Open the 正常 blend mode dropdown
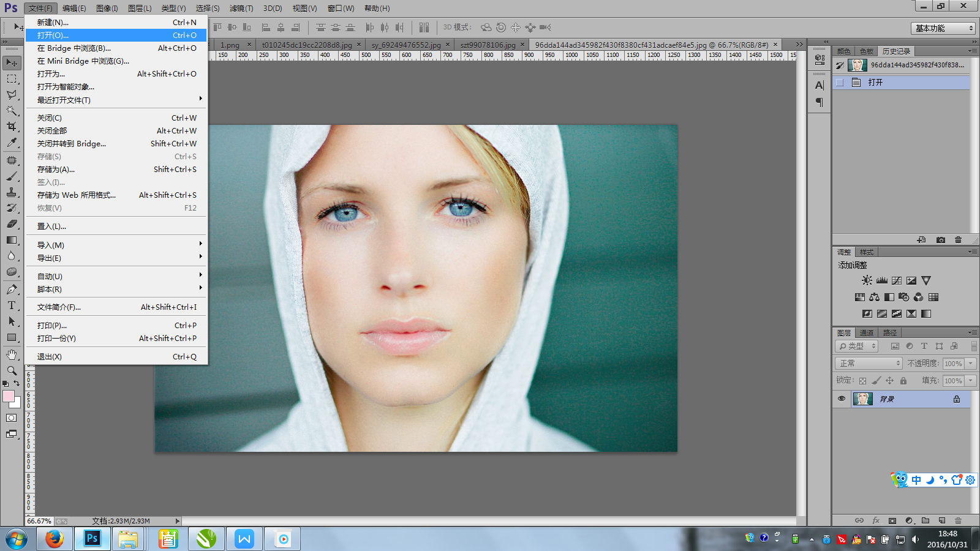Viewport: 980px width, 551px height. coord(869,364)
